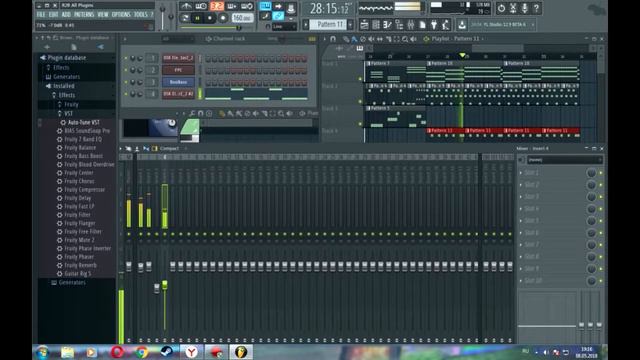This screenshot has width=640, height=360.
Task: Open the Line snap dropdown
Action: point(284,27)
